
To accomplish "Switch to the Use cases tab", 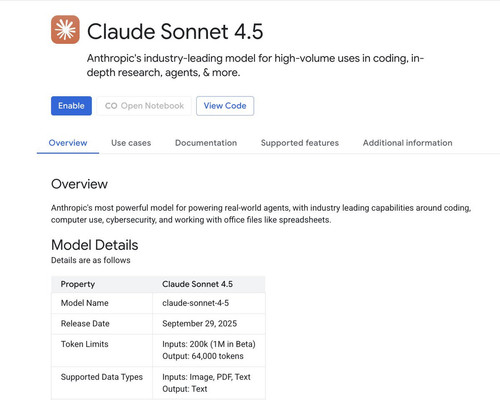I will [131, 143].
